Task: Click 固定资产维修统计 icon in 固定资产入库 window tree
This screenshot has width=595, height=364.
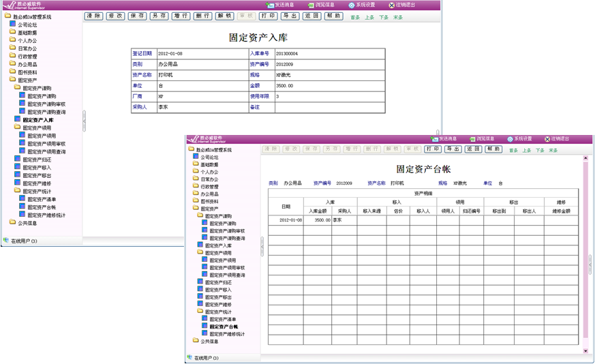Action: tap(22, 215)
